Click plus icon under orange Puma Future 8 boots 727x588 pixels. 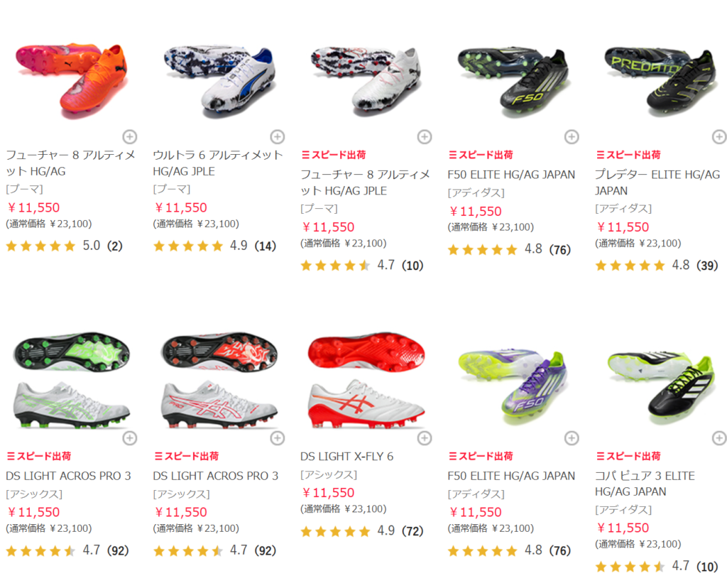click(130, 137)
